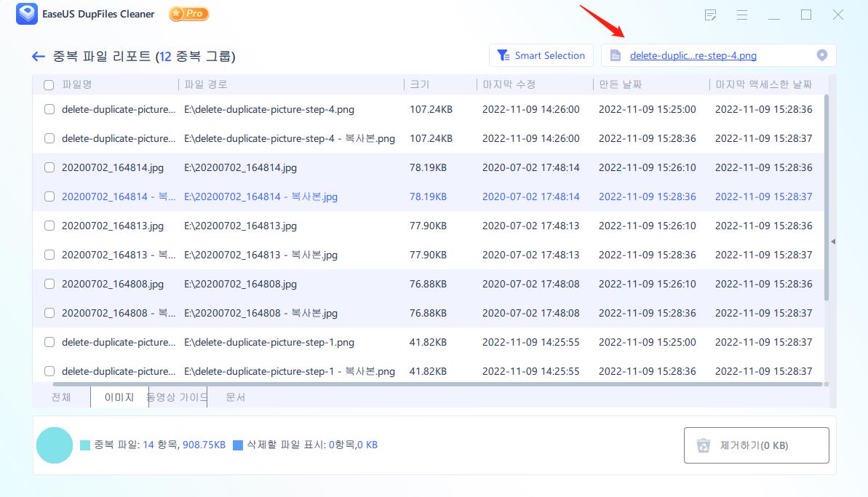Screen dimensions: 868x497
Task: Click the teal circle chart at the bottom
Action: pos(54,445)
